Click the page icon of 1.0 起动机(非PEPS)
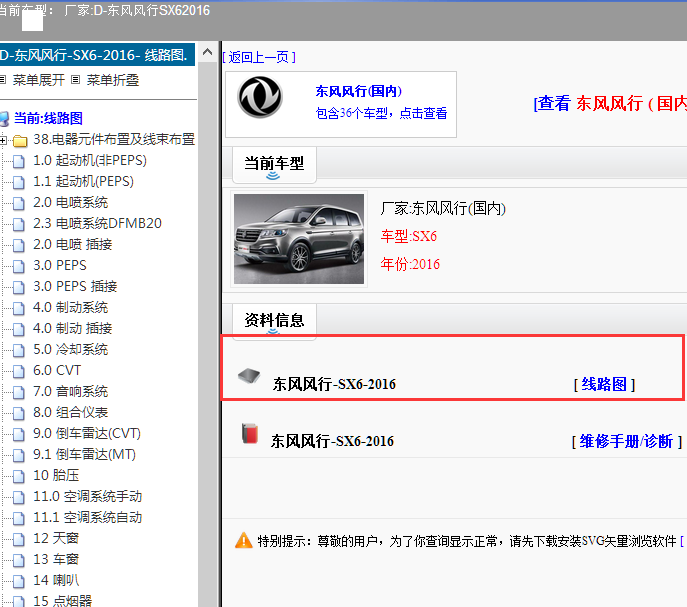This screenshot has height=607, width=687. [19, 161]
